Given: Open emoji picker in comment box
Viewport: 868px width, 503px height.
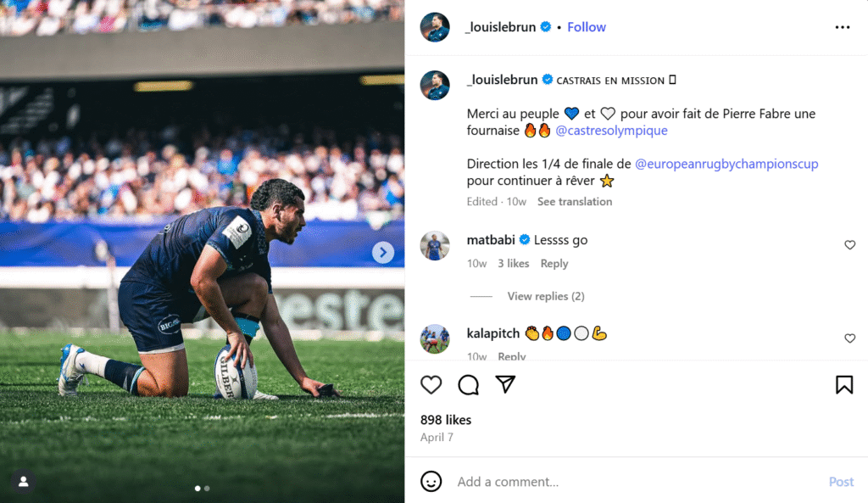Looking at the screenshot, I should pyautogui.click(x=431, y=482).
